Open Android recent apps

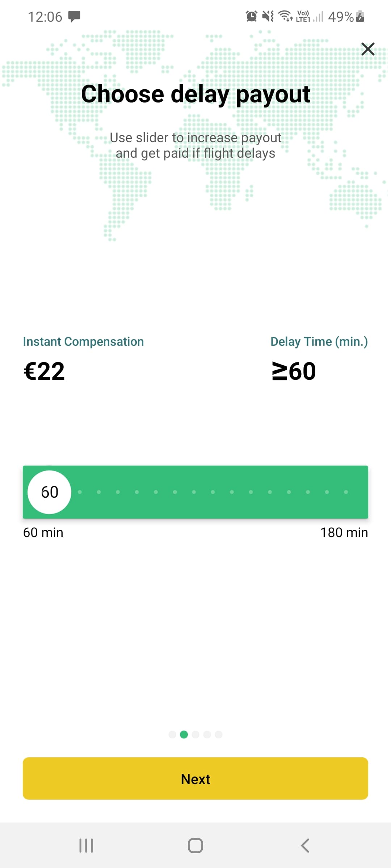click(x=86, y=846)
